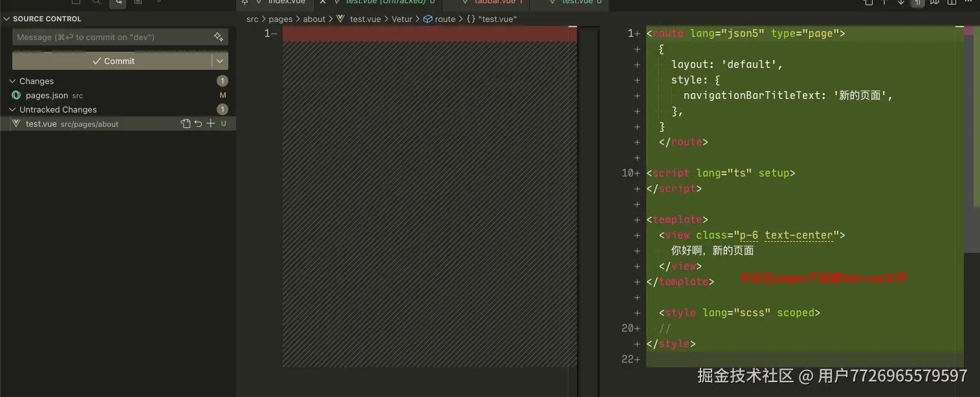The height and width of the screenshot is (397, 980).
Task: Click the pages breadcrumb segment
Action: (281, 19)
